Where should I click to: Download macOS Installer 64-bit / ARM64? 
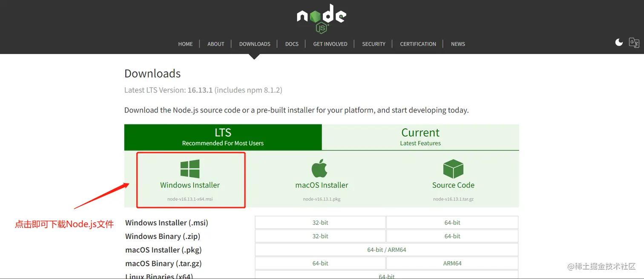click(x=387, y=250)
